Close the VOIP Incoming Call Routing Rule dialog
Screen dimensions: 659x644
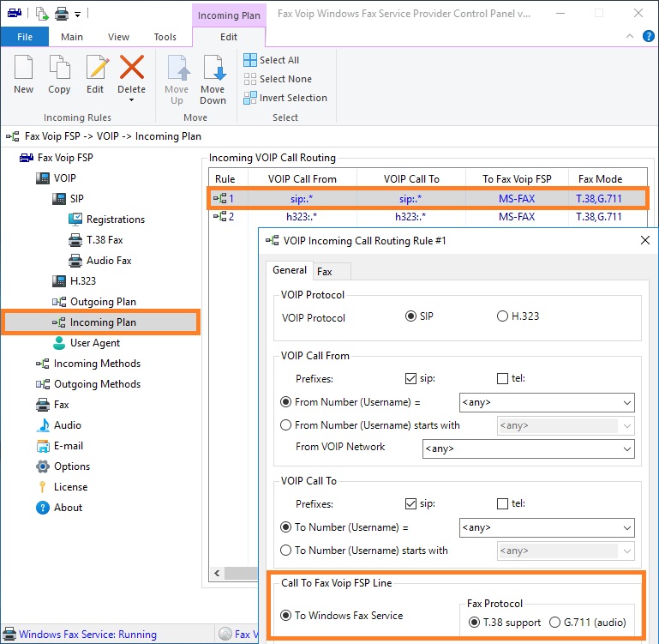(645, 241)
